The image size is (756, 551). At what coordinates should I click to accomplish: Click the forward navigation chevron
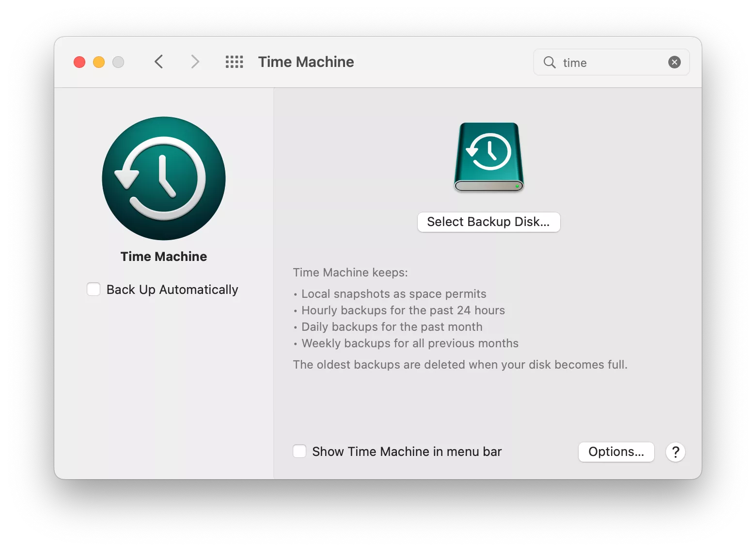coord(195,62)
